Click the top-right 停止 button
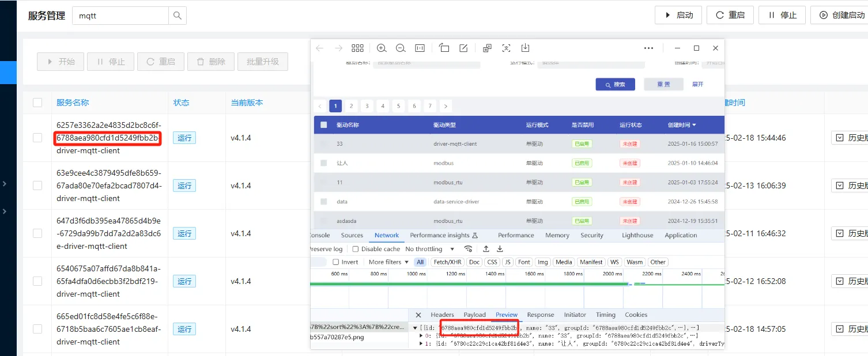The height and width of the screenshot is (356, 868). [x=782, y=15]
